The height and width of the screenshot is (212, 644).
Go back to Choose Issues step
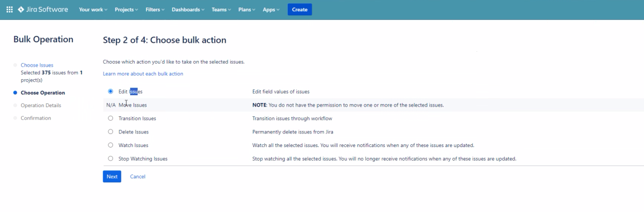[37, 65]
